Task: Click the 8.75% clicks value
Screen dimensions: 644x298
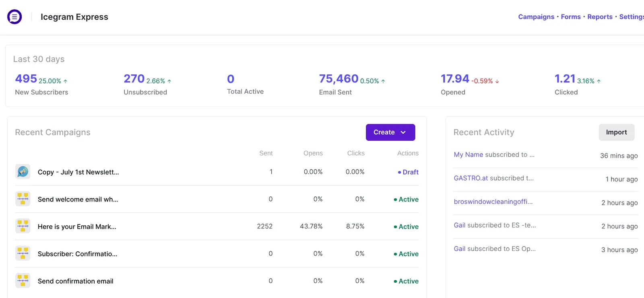Action: pyautogui.click(x=355, y=226)
